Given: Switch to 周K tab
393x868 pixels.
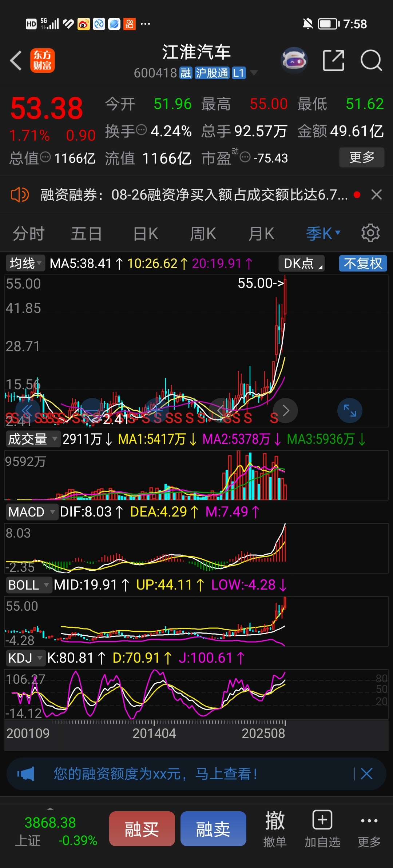Looking at the screenshot, I should (203, 233).
